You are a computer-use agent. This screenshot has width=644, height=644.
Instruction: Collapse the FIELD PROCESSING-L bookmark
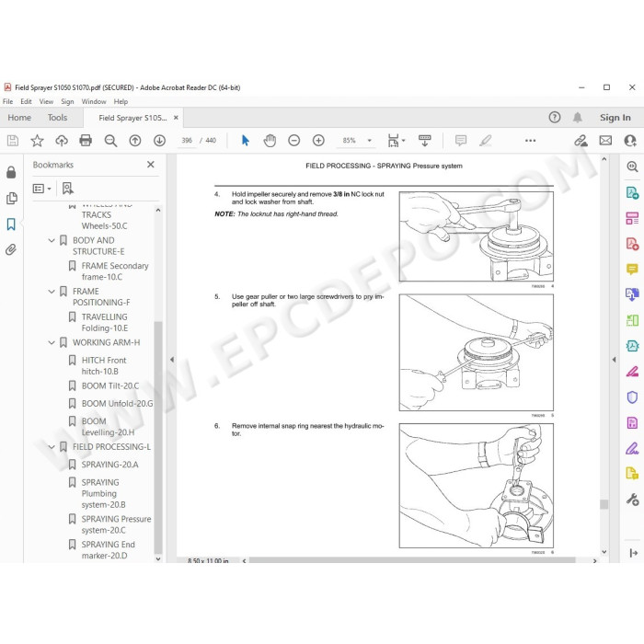[x=52, y=447]
